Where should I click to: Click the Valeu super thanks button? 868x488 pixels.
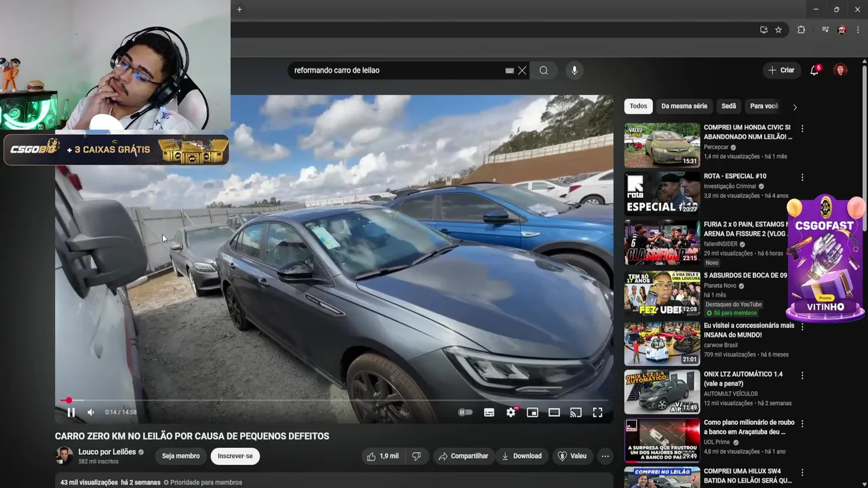pos(572,456)
